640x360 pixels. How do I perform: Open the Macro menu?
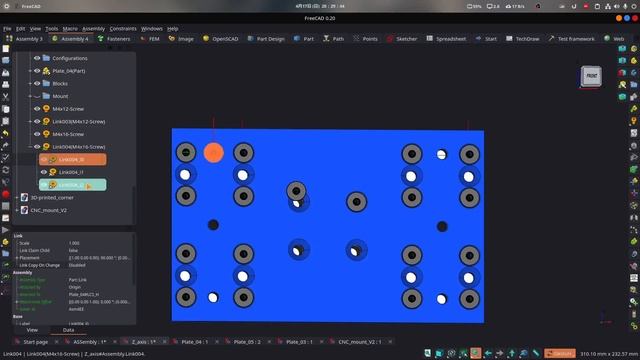point(70,29)
